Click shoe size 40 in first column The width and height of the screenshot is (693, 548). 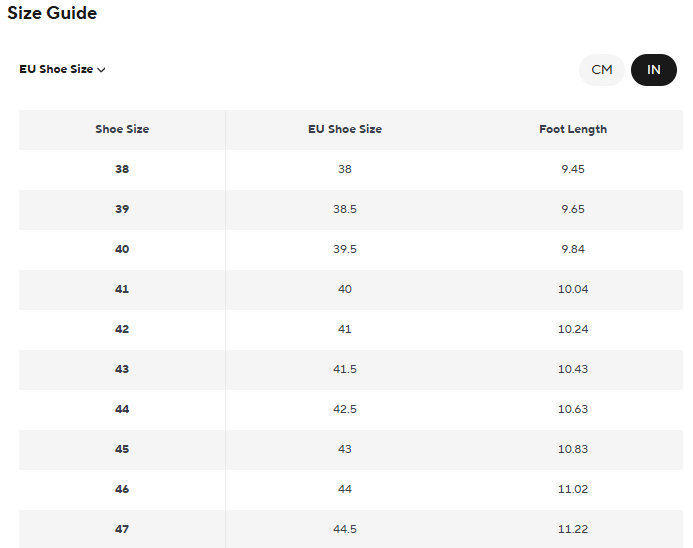[122, 250]
